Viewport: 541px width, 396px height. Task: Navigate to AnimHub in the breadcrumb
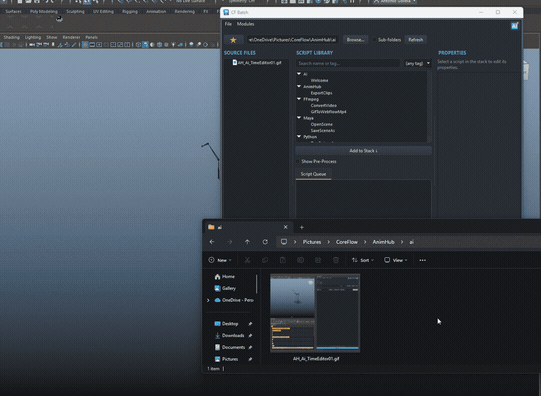coord(383,242)
